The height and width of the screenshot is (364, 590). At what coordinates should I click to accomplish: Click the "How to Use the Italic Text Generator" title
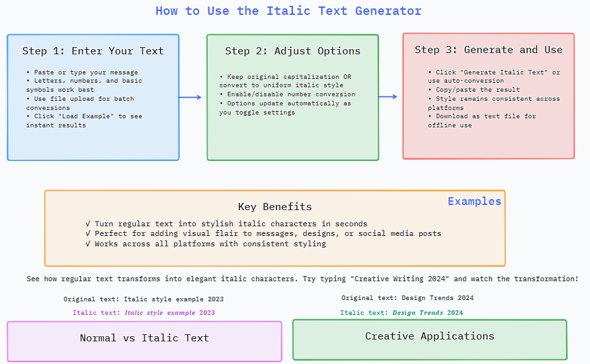(x=289, y=11)
